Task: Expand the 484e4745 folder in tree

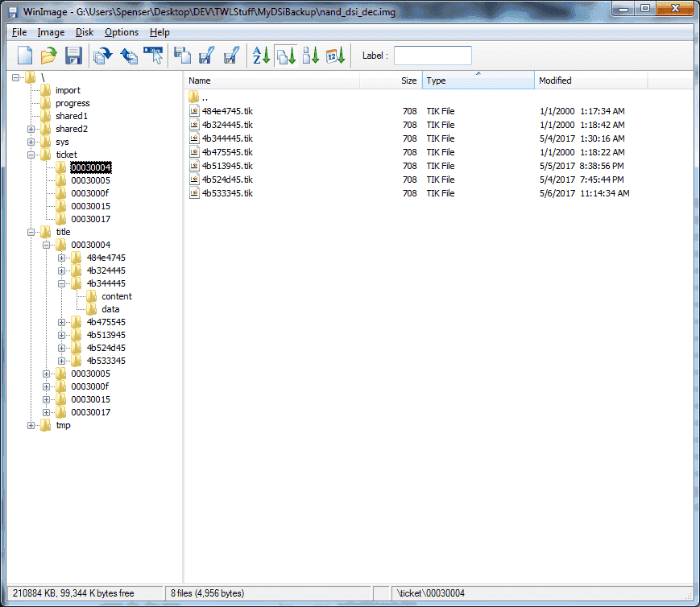Action: 61,258
